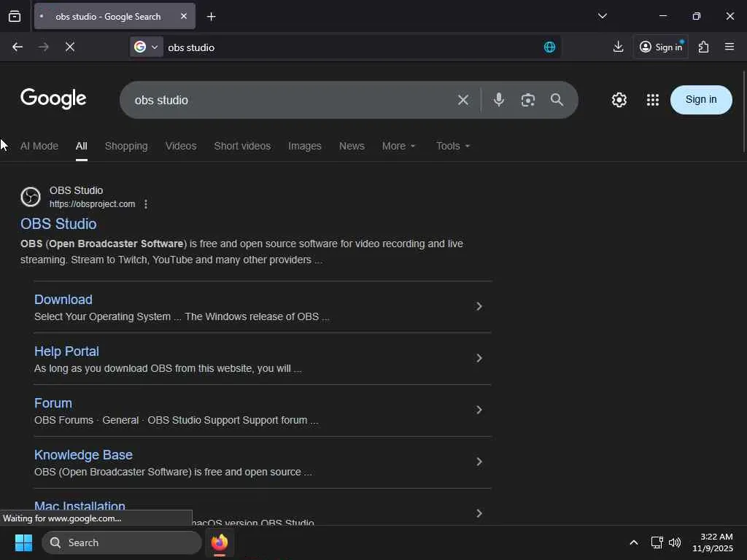Click the translate globe icon in address bar

click(549, 47)
